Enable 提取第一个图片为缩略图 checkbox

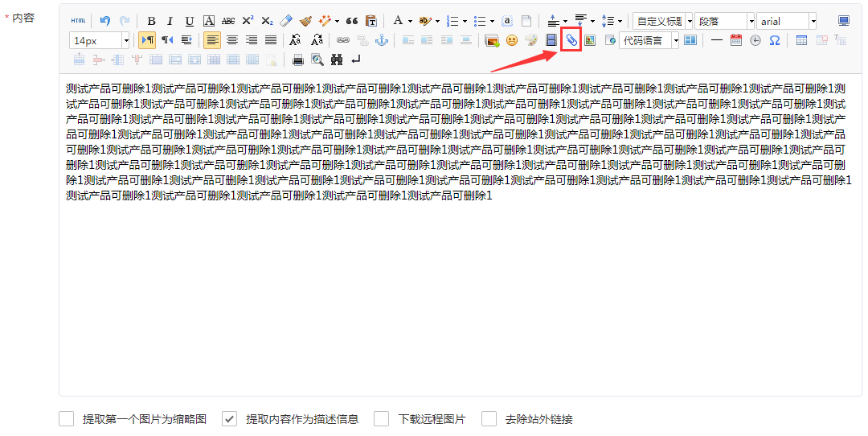coord(67,419)
